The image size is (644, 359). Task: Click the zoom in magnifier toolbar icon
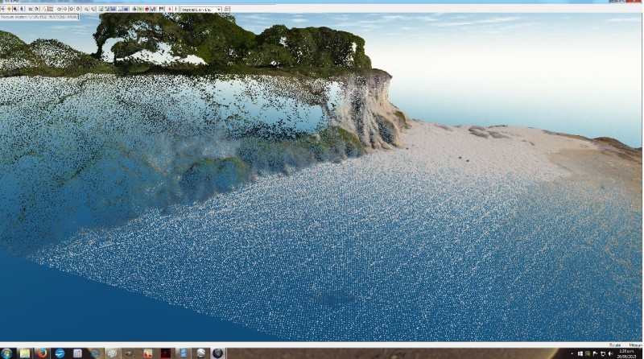pyautogui.click(x=87, y=9)
